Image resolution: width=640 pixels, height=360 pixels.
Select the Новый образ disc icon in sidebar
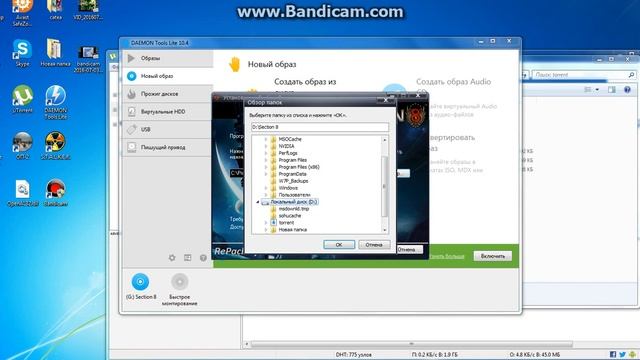[131, 76]
